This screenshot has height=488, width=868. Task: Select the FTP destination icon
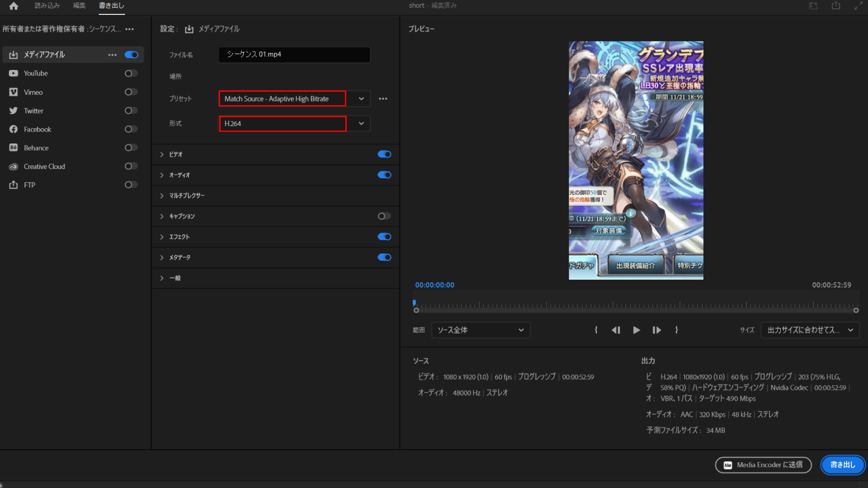14,184
